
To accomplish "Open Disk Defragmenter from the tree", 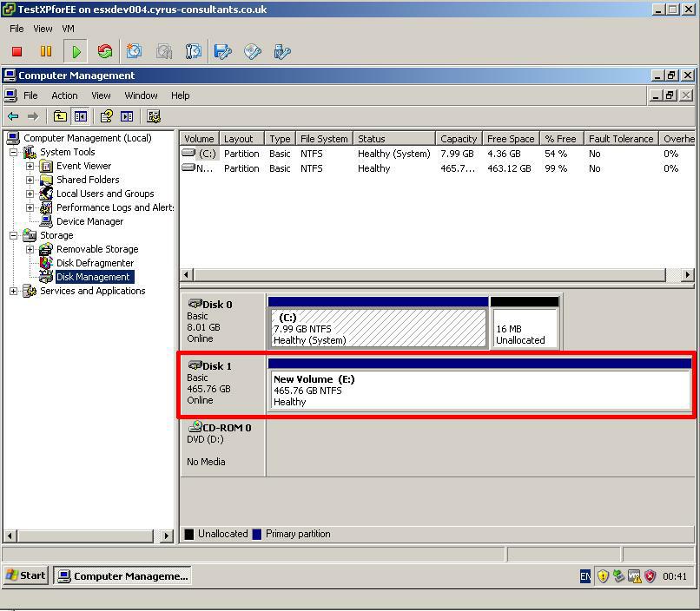I will click(95, 263).
